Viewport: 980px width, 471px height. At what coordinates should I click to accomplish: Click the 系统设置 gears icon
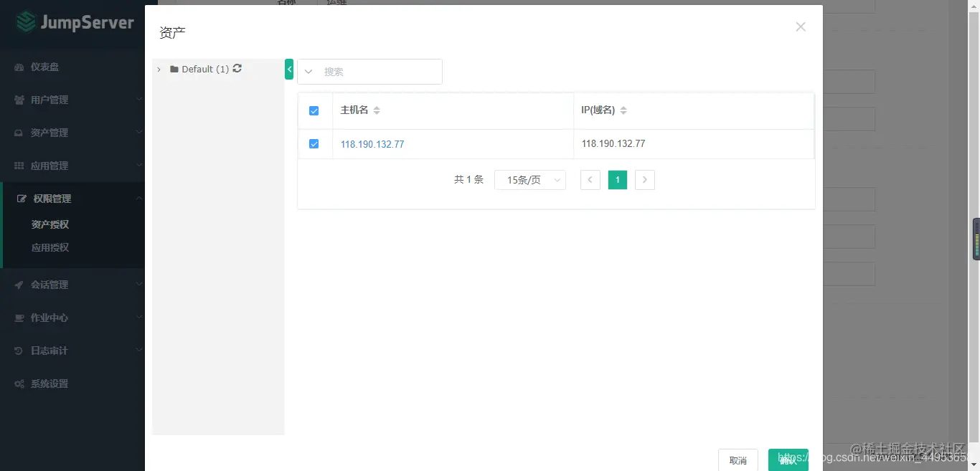click(x=19, y=384)
